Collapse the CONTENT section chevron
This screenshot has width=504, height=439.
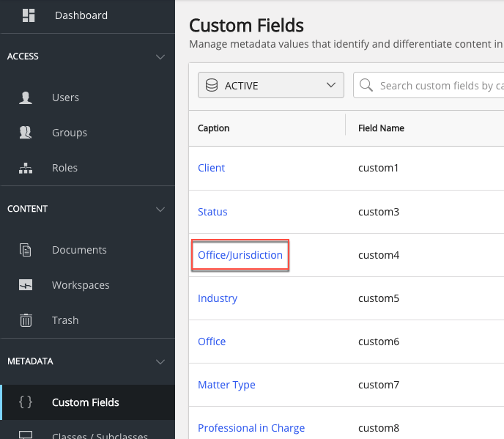(x=161, y=209)
